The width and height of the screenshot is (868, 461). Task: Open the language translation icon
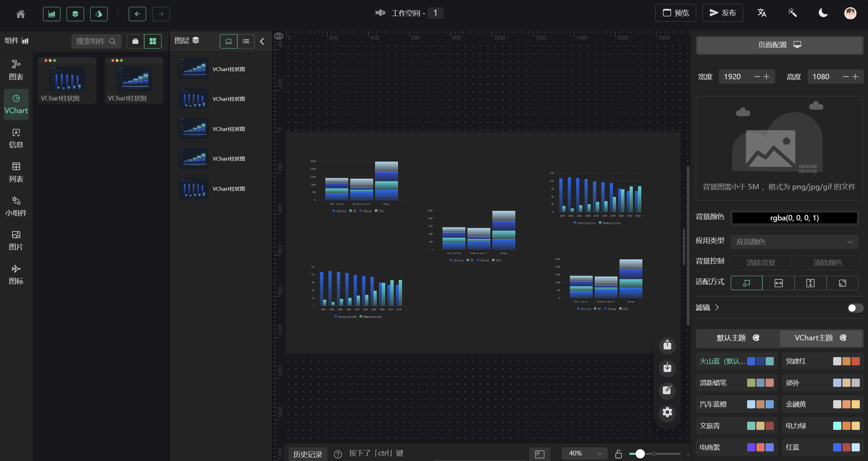[762, 13]
